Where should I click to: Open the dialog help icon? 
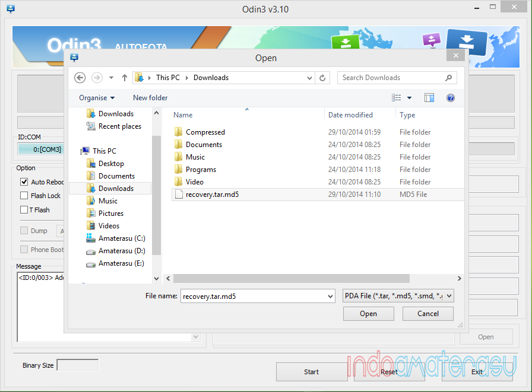point(451,98)
